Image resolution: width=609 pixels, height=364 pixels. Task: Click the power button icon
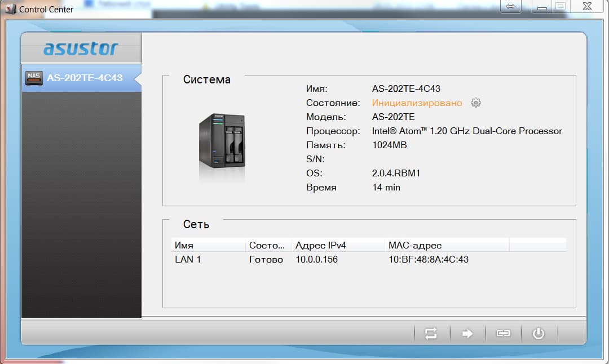(x=539, y=334)
